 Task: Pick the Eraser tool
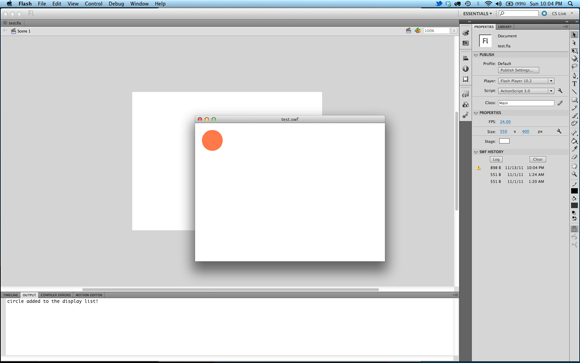click(x=574, y=157)
